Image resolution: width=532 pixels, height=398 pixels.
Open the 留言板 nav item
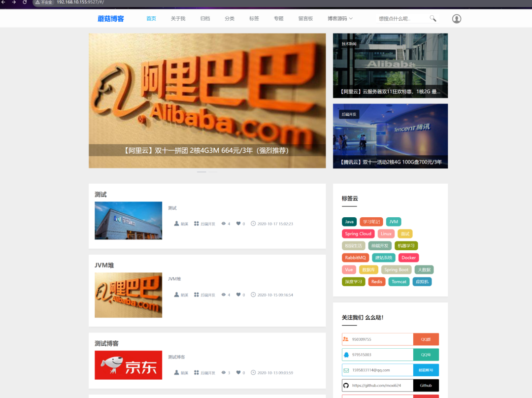pyautogui.click(x=305, y=19)
